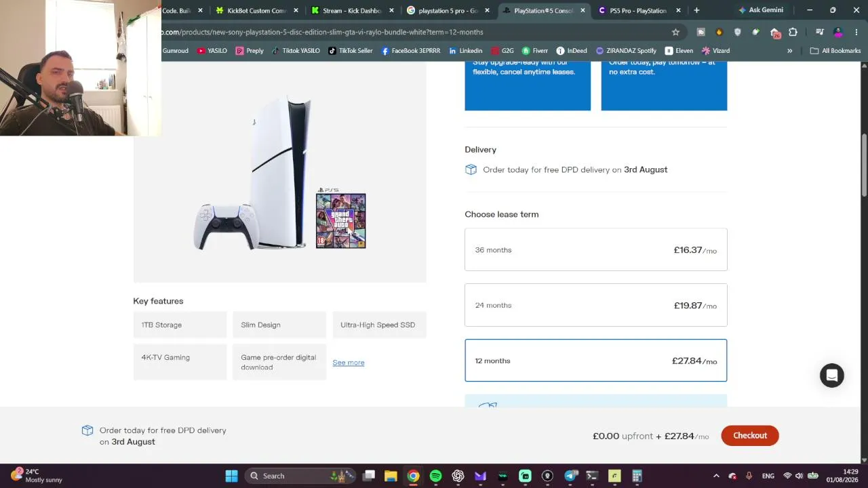Switch to the Stream - Kick Dashboard tab
This screenshot has height=488, width=868.
pos(353,10)
